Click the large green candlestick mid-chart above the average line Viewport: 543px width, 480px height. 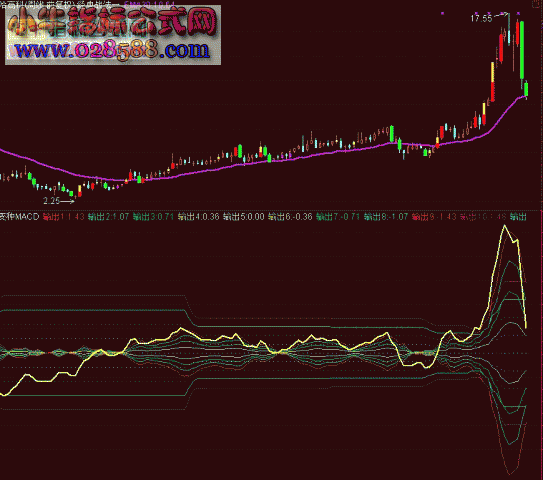392,134
